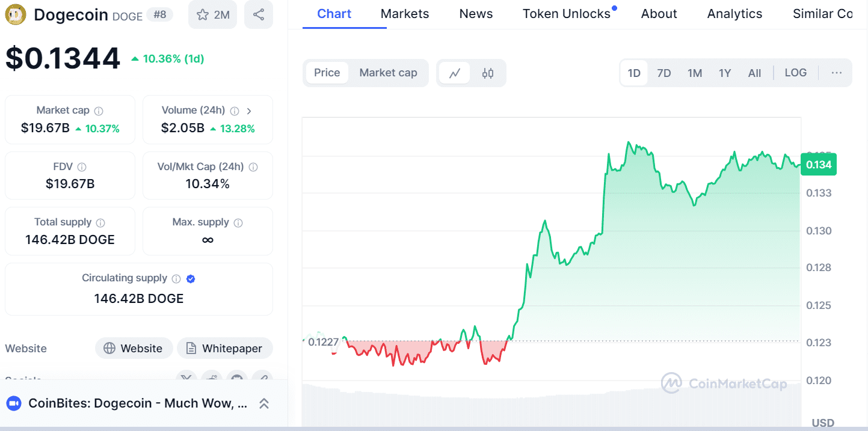Viewport: 868px width, 431px height.
Task: Switch to the Token Unlocks tab
Action: [566, 14]
